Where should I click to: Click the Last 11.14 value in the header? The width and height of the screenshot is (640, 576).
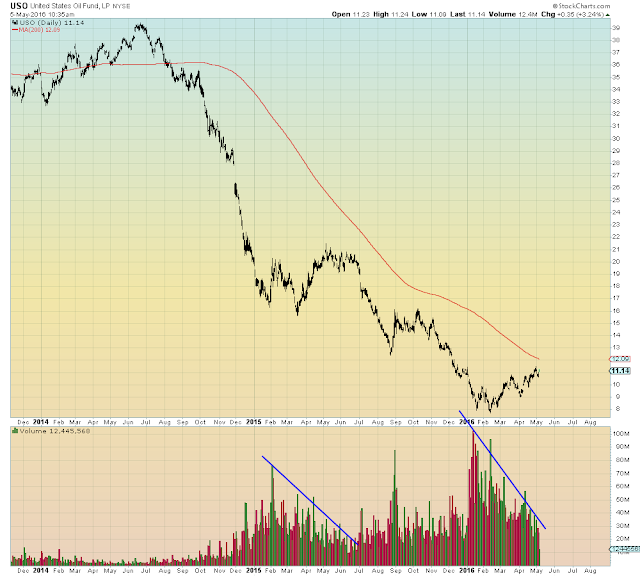pos(468,14)
